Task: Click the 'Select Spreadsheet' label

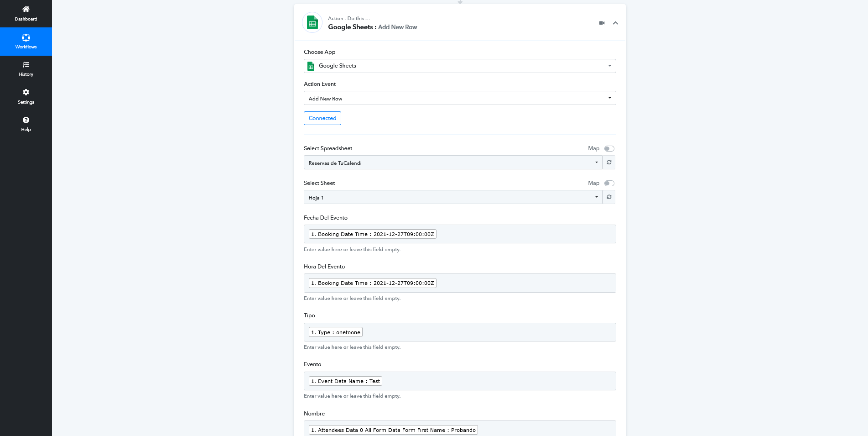Action: [328, 148]
